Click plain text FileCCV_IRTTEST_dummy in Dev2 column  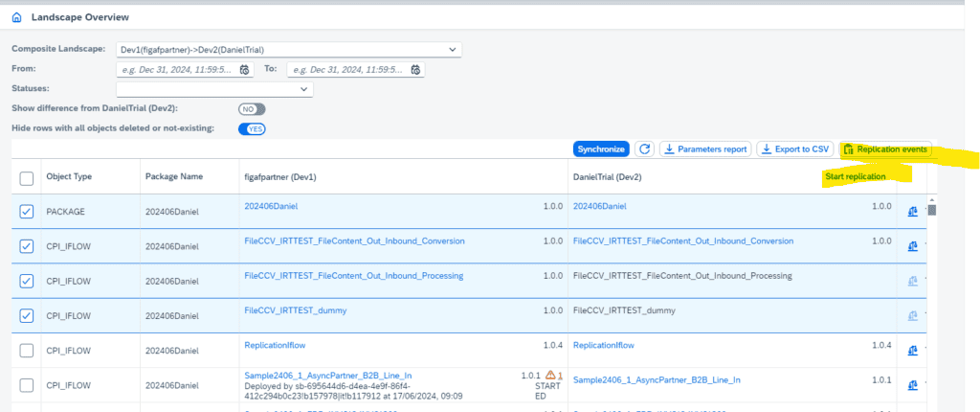coord(624,309)
